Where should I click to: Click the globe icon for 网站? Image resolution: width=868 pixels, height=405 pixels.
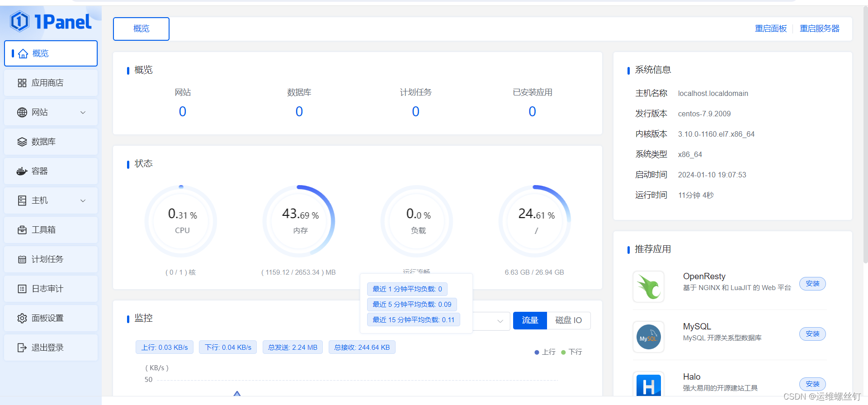point(22,112)
